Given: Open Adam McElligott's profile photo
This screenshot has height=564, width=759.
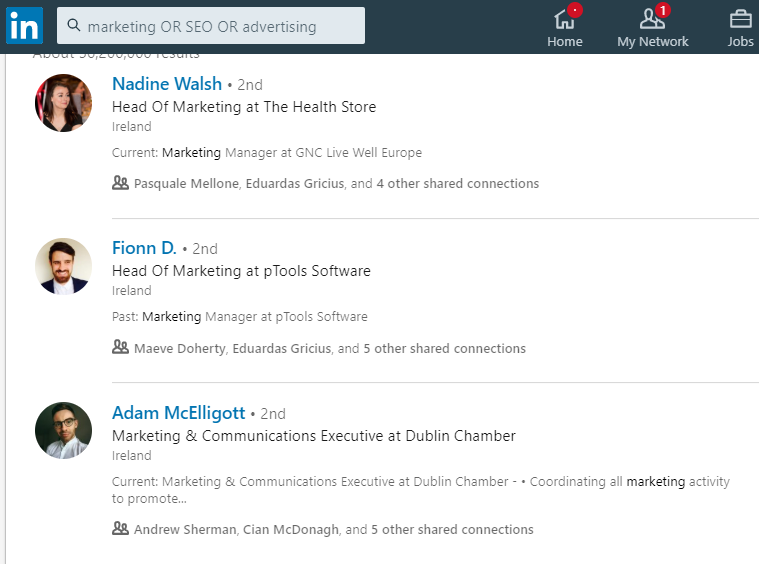Looking at the screenshot, I should [x=63, y=430].
